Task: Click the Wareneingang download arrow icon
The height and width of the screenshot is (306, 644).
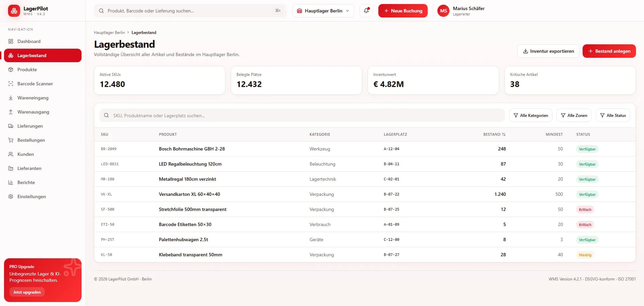Action: (11, 98)
